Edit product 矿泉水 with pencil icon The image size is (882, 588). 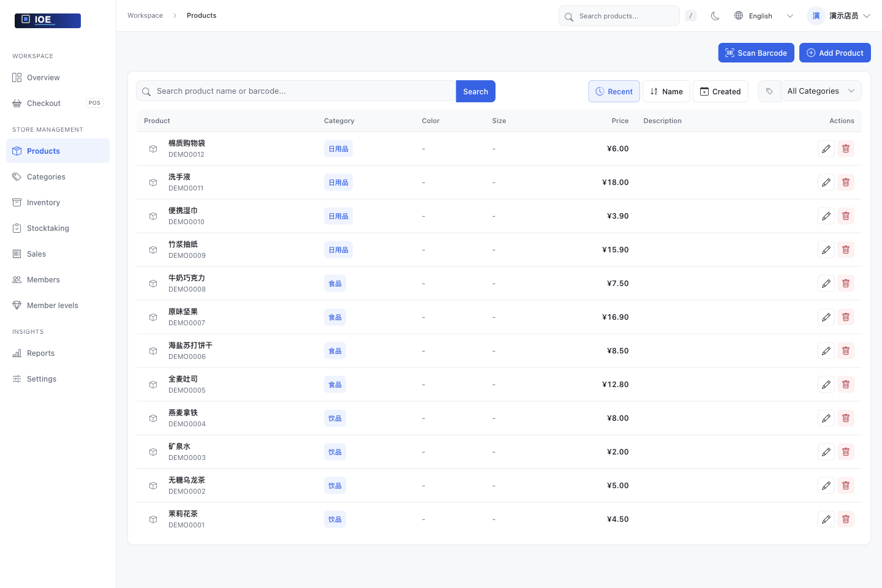pyautogui.click(x=826, y=452)
